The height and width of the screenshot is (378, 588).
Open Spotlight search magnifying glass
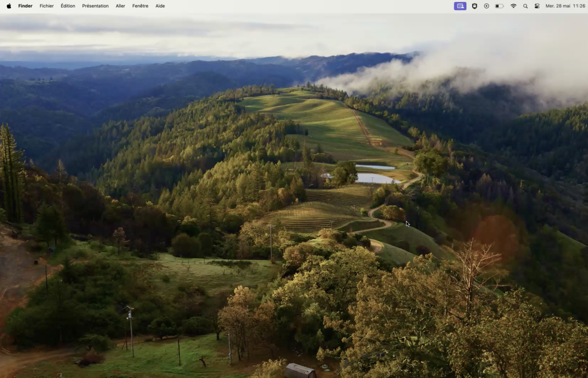click(525, 6)
